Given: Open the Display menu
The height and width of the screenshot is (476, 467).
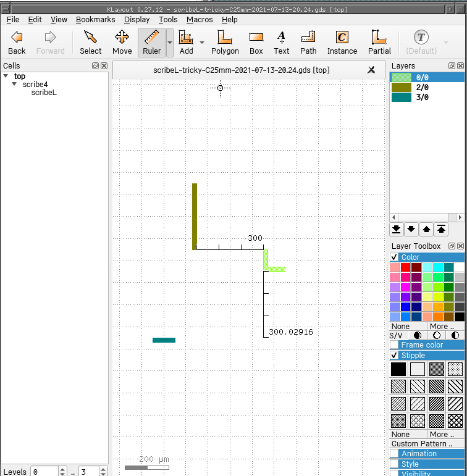Looking at the screenshot, I should tap(137, 20).
